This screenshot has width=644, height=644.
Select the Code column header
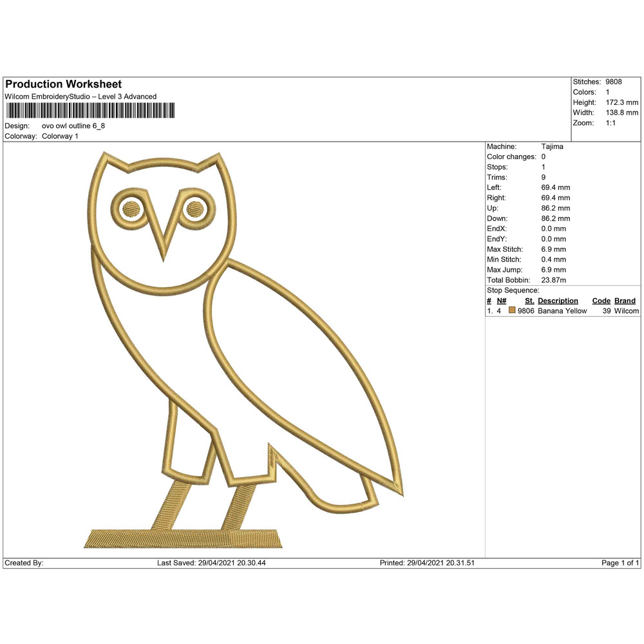601,301
